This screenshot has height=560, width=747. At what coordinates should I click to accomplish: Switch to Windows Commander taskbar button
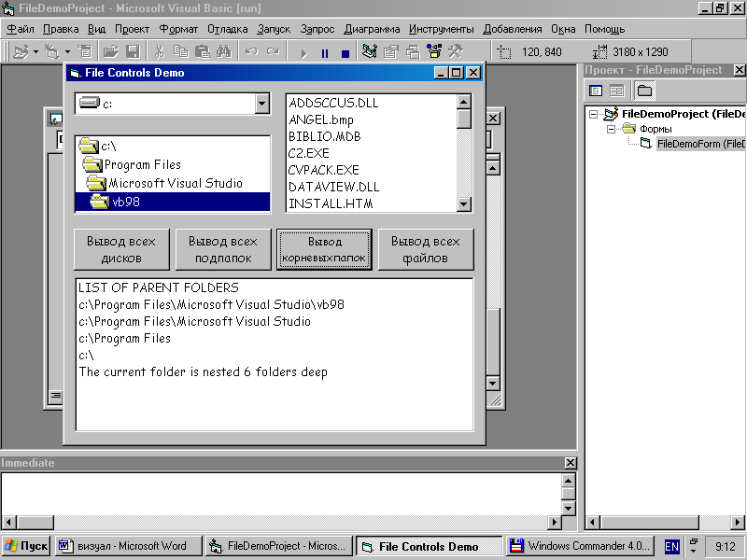(x=580, y=546)
